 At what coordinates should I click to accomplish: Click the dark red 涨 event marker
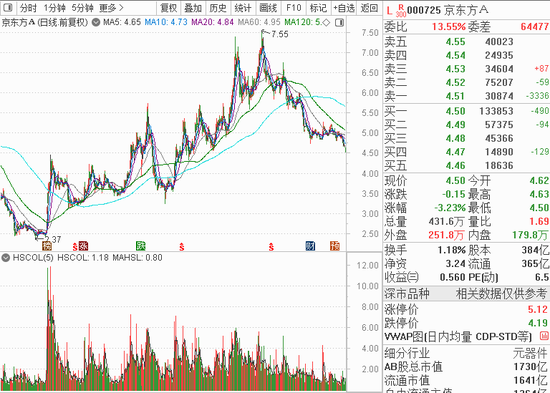(83, 246)
